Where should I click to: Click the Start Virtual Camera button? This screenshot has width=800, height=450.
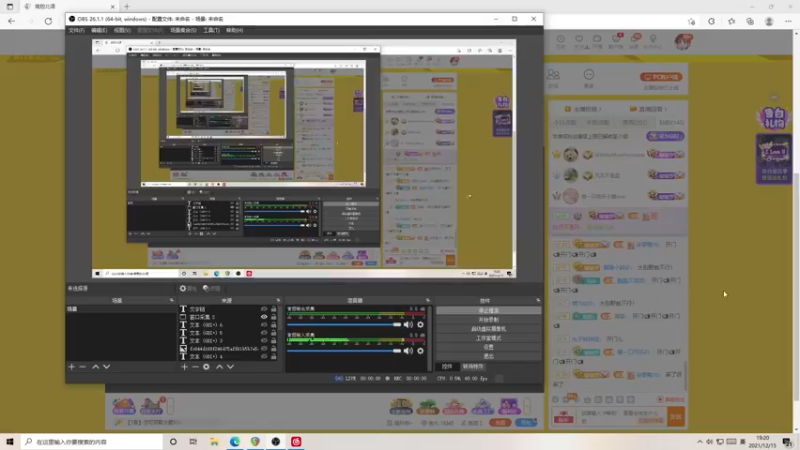[488, 329]
